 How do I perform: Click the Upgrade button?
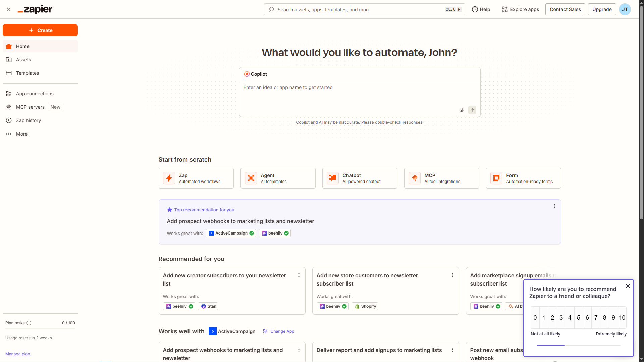click(602, 9)
